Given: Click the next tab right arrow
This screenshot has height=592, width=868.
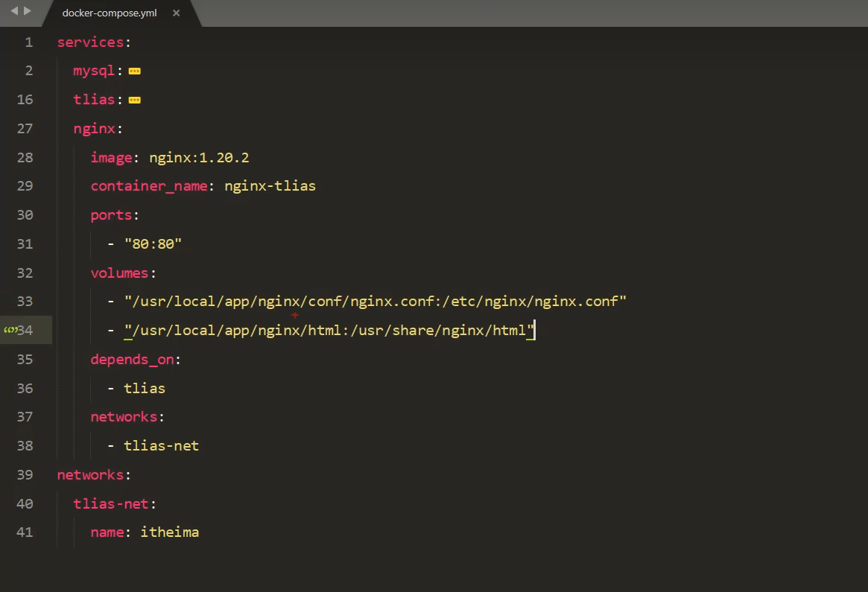Looking at the screenshot, I should click(x=27, y=10).
